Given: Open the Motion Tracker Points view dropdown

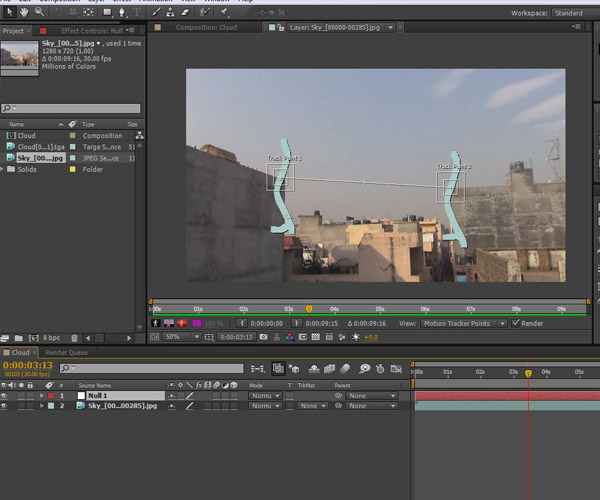Looking at the screenshot, I should (x=461, y=323).
